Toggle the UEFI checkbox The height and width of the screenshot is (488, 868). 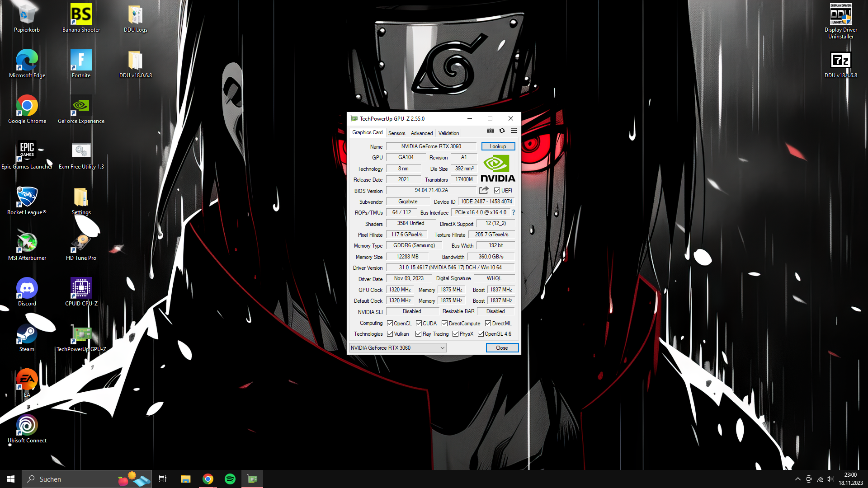click(496, 190)
